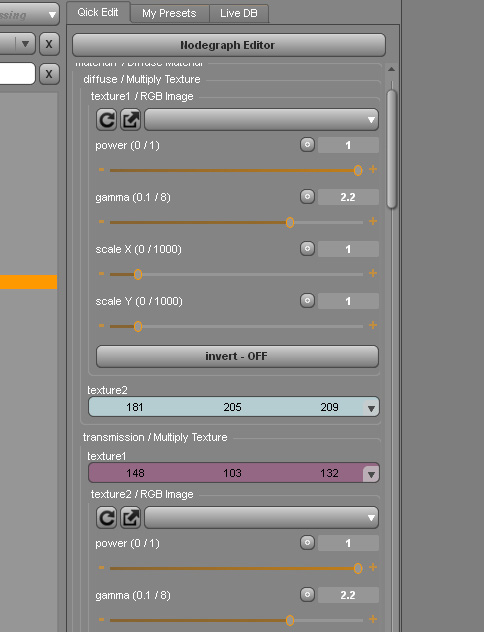Reset transmission texture2 gamma value button
Image resolution: width=484 pixels, height=632 pixels.
click(307, 595)
